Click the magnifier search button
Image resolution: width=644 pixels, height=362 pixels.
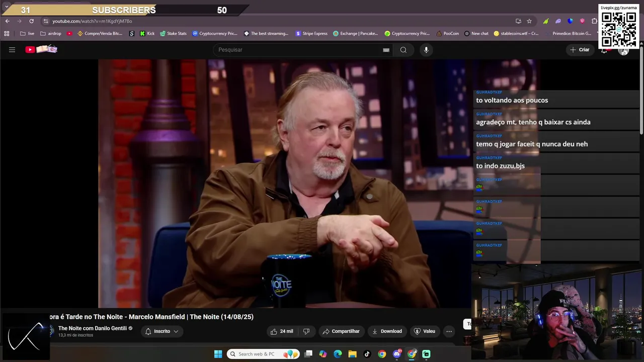click(x=404, y=50)
